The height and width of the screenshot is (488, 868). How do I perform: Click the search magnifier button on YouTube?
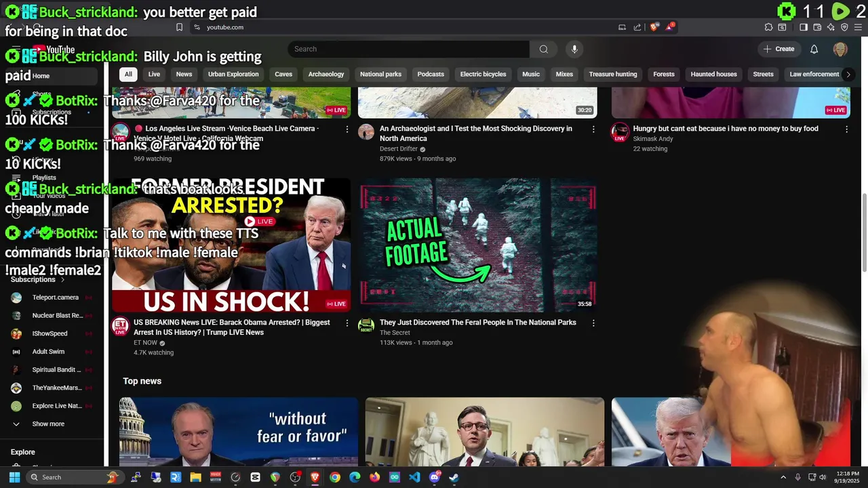[x=543, y=49]
